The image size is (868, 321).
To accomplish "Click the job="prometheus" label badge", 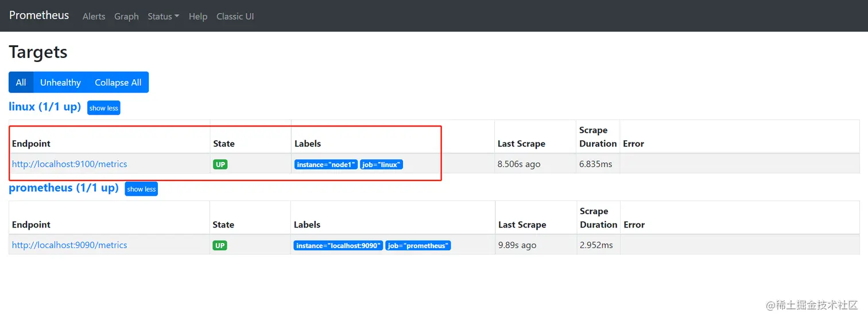I will coord(418,246).
